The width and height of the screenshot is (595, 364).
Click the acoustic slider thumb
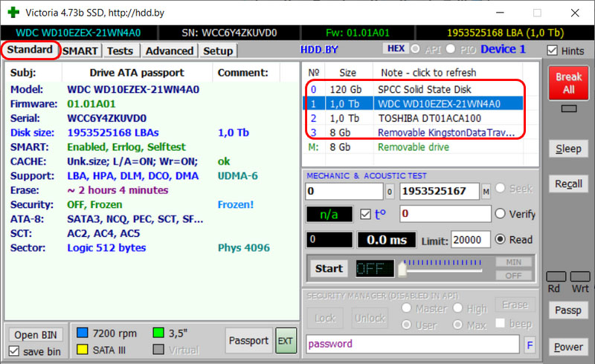coord(402,270)
